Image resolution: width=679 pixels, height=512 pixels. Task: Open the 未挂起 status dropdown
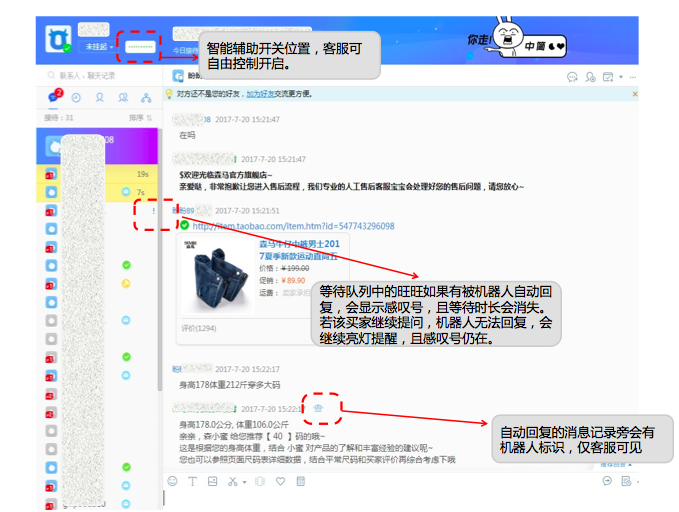(x=99, y=46)
